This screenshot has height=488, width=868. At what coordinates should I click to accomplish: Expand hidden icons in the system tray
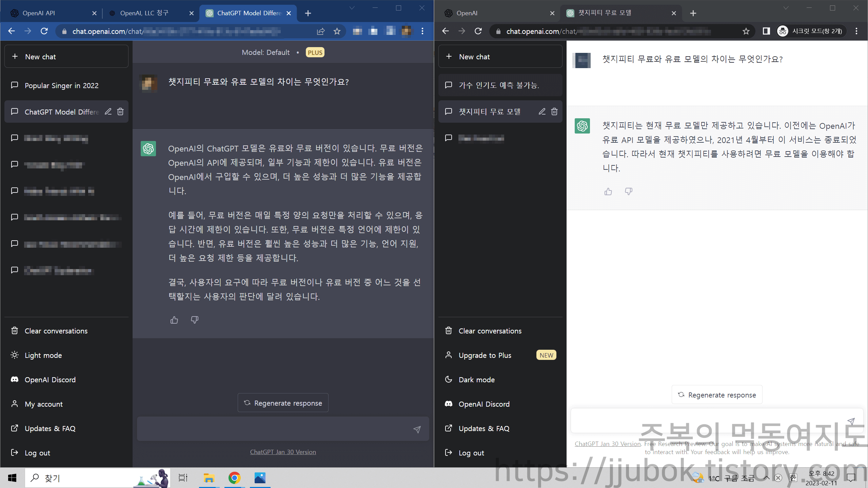(766, 478)
